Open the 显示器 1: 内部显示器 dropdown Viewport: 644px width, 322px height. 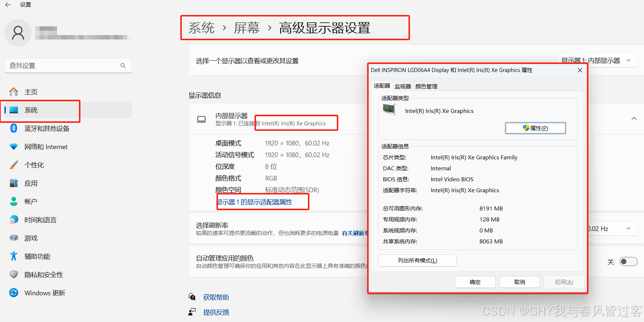[x=597, y=60]
